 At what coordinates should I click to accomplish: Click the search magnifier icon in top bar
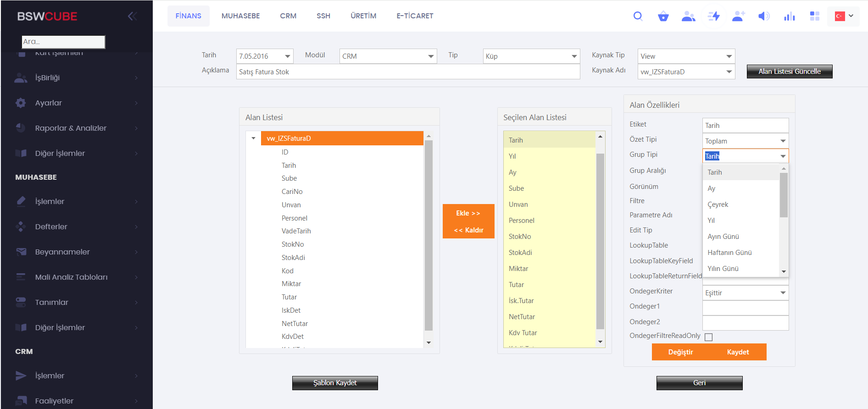[638, 17]
